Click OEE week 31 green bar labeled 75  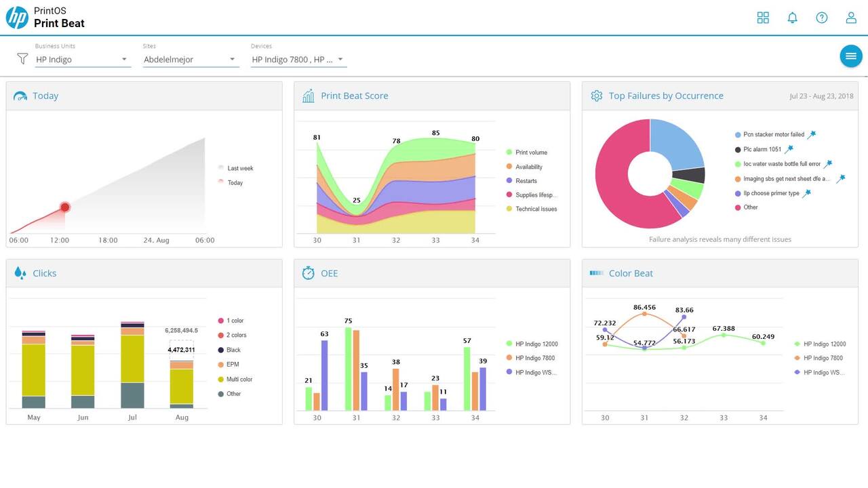pos(349,369)
